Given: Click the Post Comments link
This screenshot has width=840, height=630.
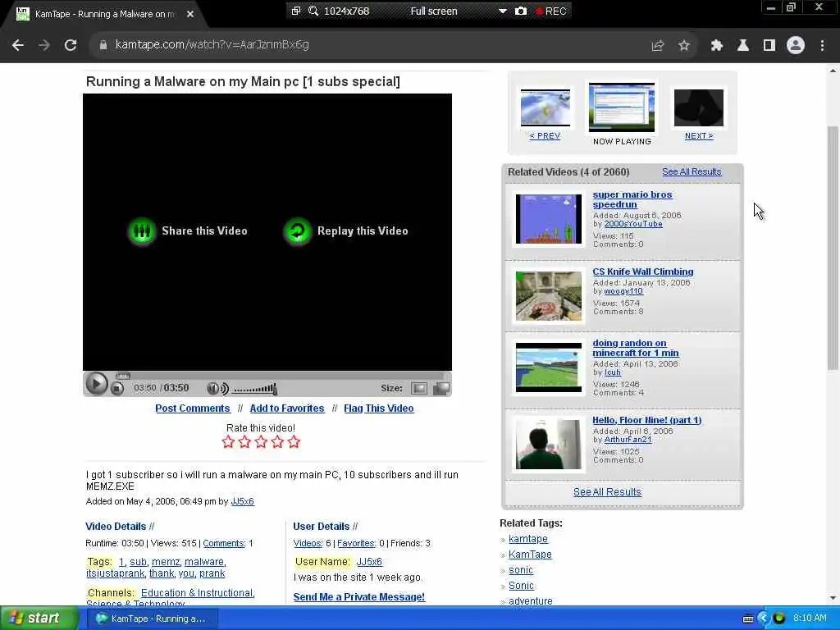Looking at the screenshot, I should 192,409.
